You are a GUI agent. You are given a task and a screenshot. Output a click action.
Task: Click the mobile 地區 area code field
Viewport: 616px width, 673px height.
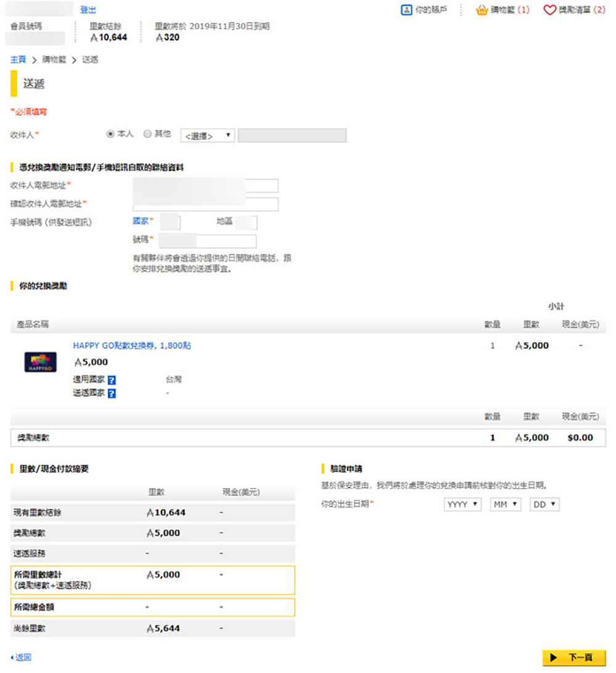pyautogui.click(x=246, y=222)
